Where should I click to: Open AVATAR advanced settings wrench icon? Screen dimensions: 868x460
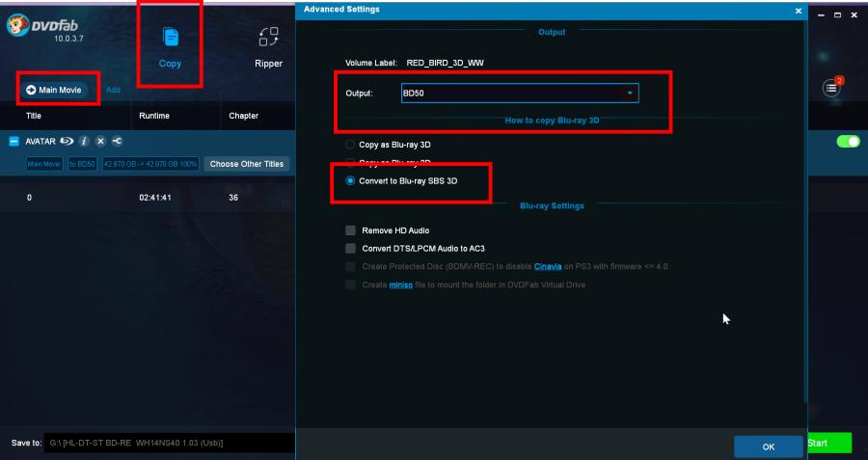pyautogui.click(x=117, y=141)
